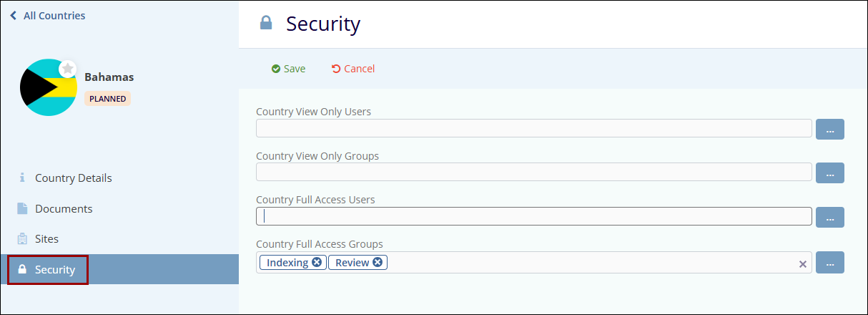Open picker for Country View Only Groups

[x=829, y=173]
